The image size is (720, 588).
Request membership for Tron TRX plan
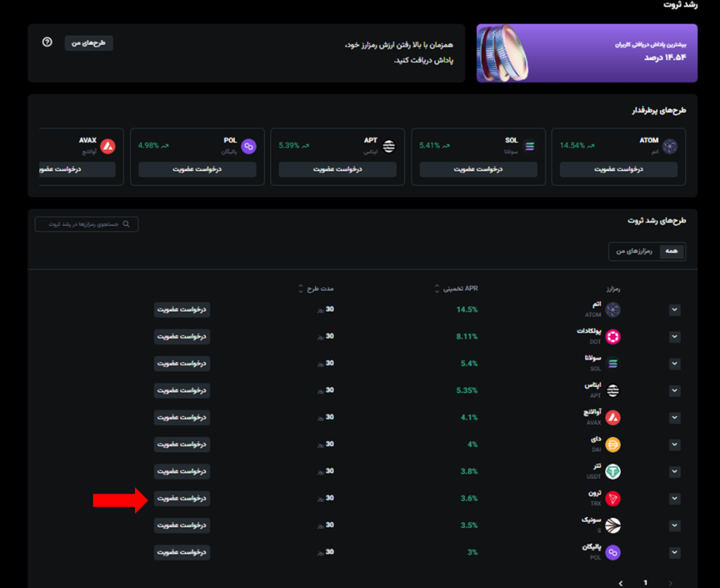(181, 499)
